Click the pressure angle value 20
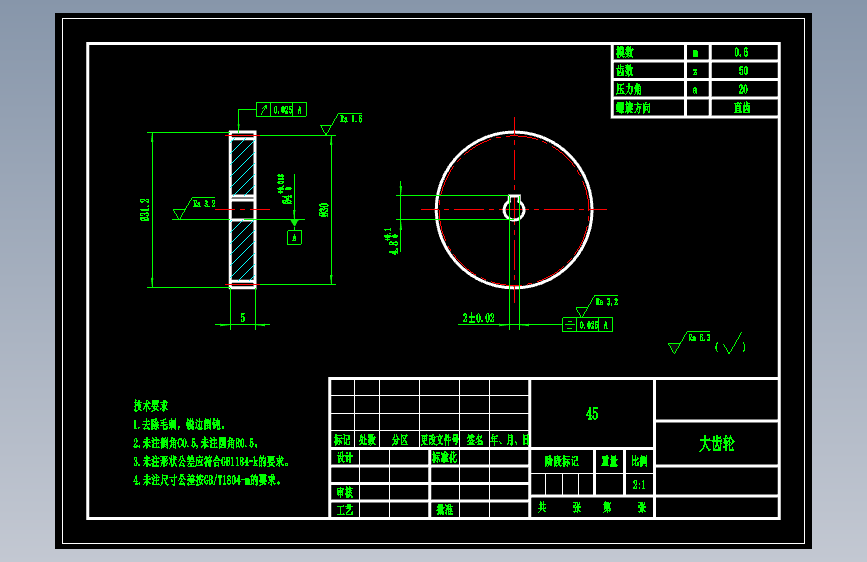 (743, 89)
